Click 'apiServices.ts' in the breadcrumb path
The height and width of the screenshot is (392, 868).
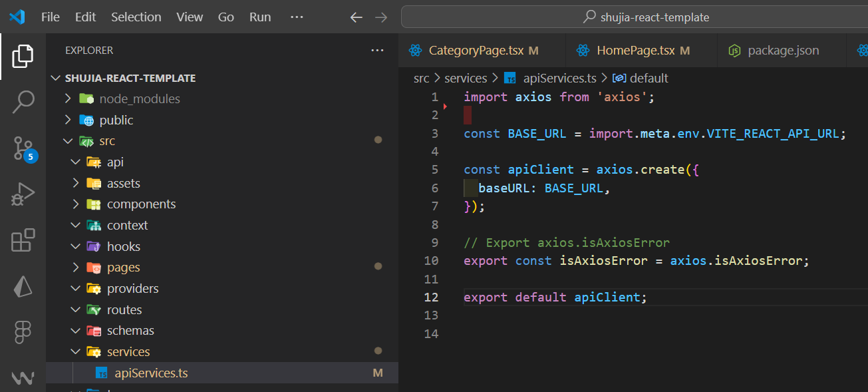[x=560, y=79]
